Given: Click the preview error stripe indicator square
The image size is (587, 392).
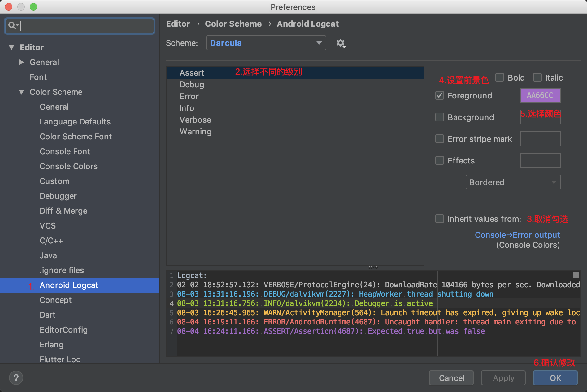Looking at the screenshot, I should coord(576,275).
